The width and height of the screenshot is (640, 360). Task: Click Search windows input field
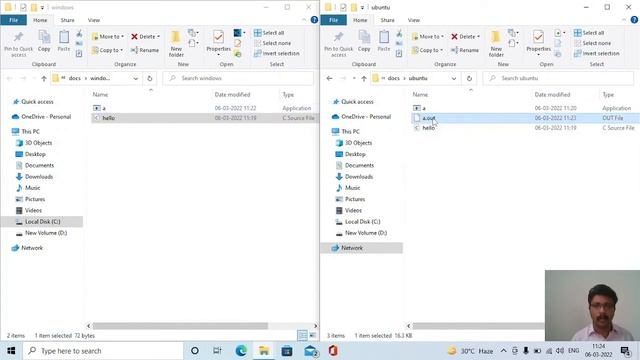tap(238, 78)
